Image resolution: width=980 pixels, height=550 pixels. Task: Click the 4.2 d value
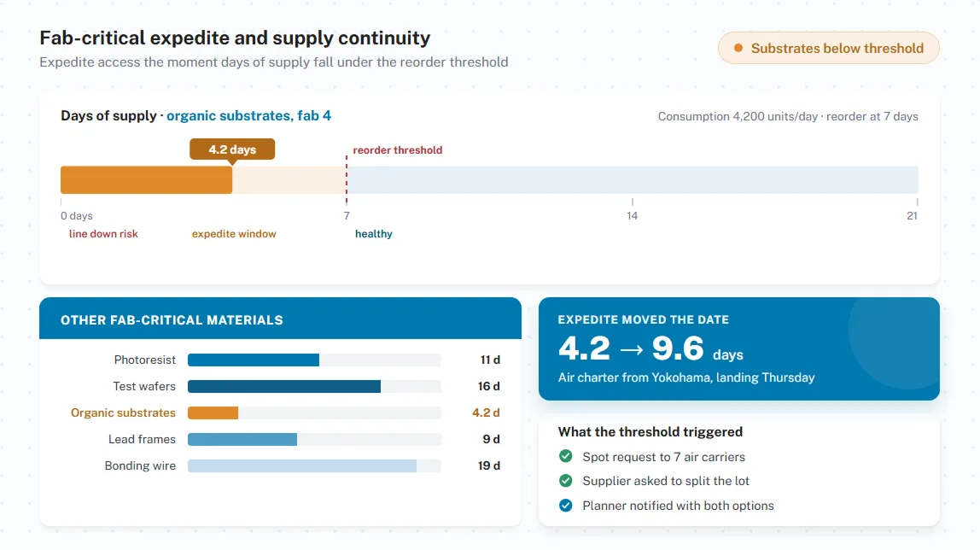(x=486, y=412)
